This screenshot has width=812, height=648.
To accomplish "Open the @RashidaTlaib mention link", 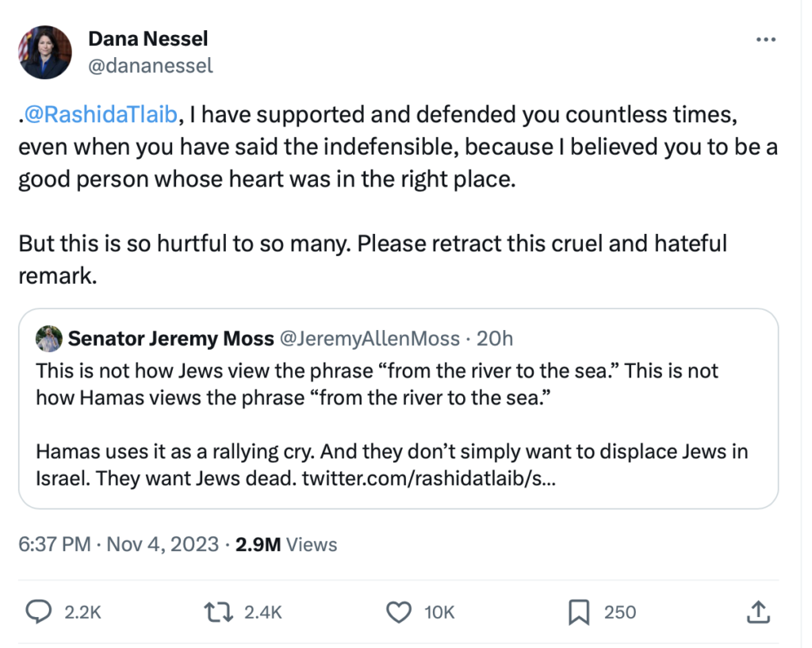I will [101, 115].
